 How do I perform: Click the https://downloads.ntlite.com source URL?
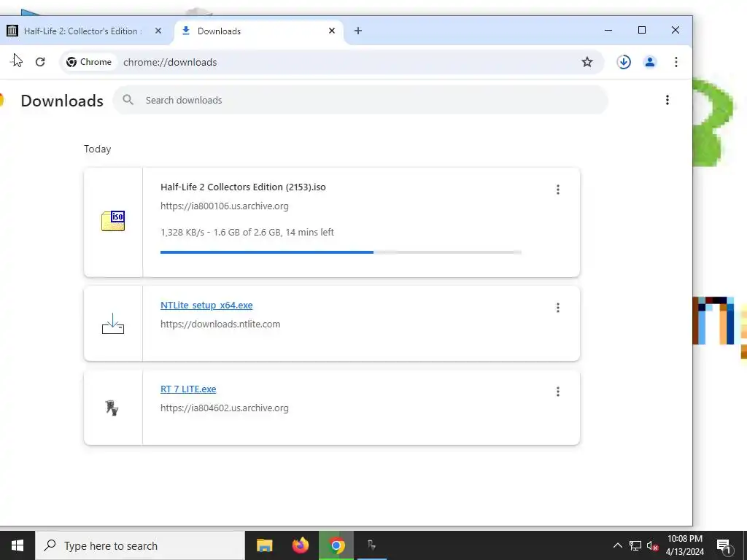[220, 324]
